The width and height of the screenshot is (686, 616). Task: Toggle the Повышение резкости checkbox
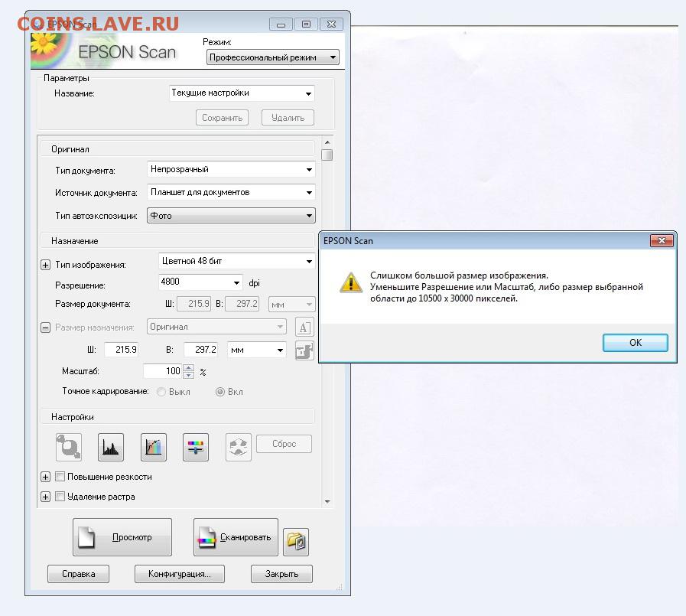60,476
